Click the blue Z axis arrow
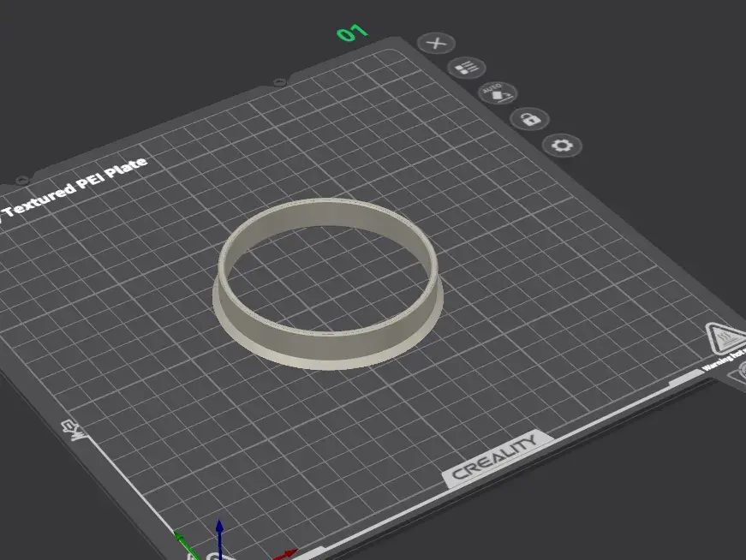 click(219, 538)
